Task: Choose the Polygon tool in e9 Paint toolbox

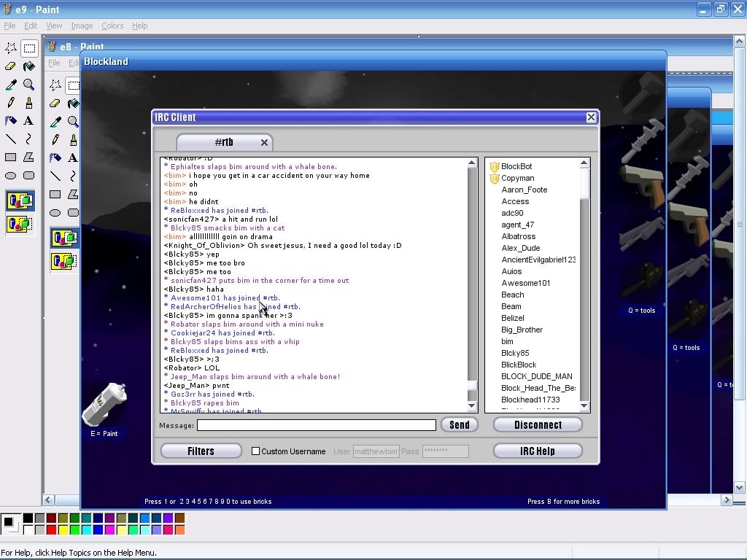Action: [29, 157]
